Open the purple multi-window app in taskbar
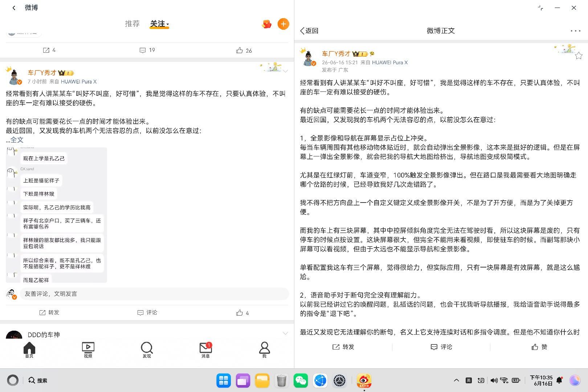Image resolution: width=588 pixels, height=392 pixels. coord(243,380)
